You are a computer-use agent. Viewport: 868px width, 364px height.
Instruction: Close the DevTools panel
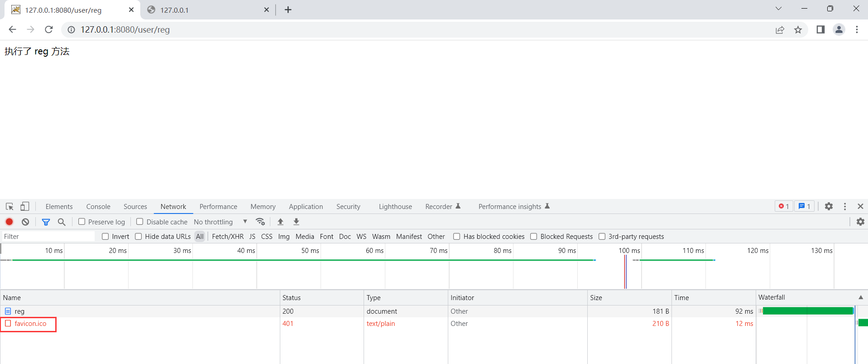click(x=860, y=206)
